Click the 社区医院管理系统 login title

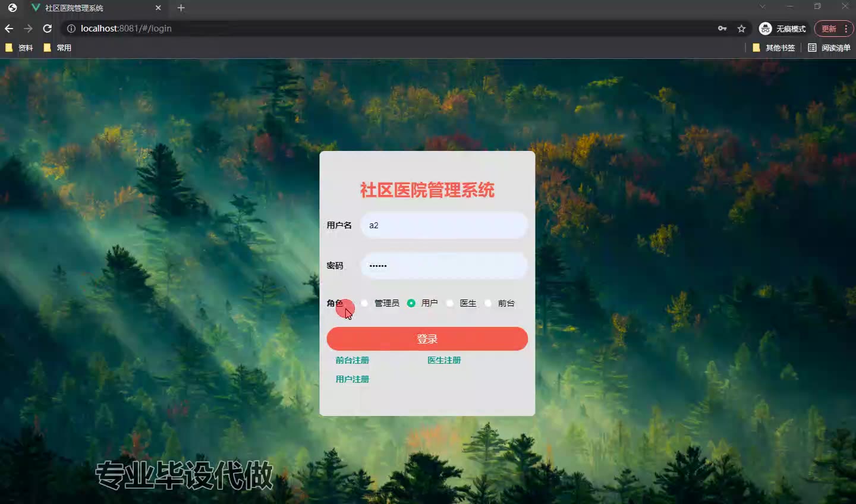click(427, 190)
